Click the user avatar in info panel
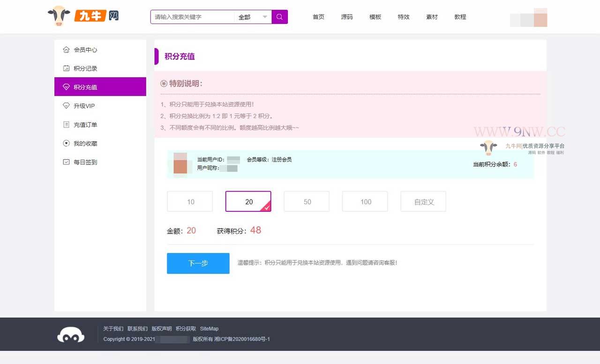 180,163
